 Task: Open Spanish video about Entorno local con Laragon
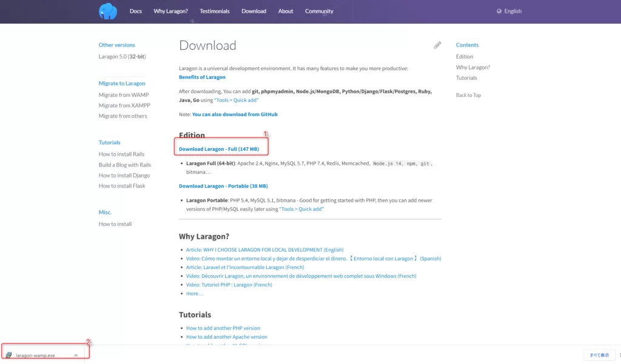click(314, 259)
